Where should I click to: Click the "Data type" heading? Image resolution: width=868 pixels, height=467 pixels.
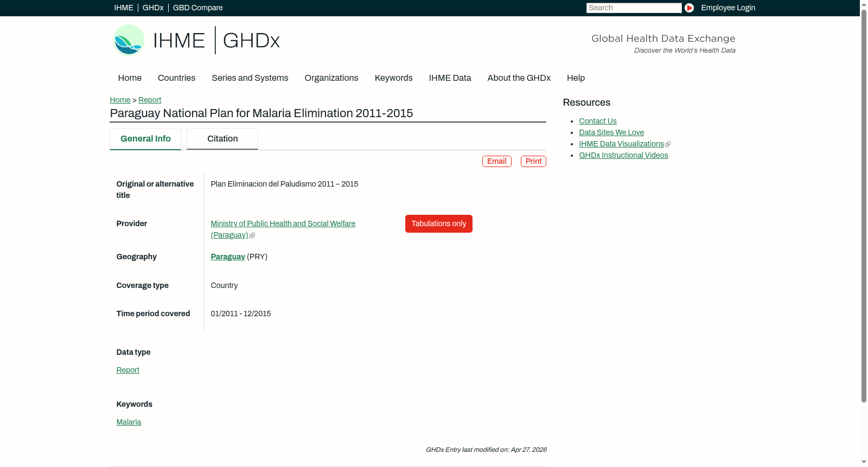(x=133, y=353)
